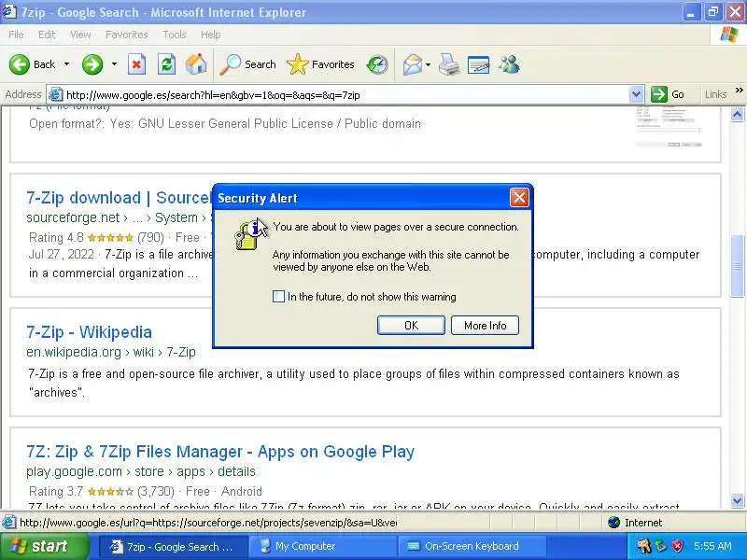
Task: Click the 5:55 AM clock
Action: coord(712,546)
